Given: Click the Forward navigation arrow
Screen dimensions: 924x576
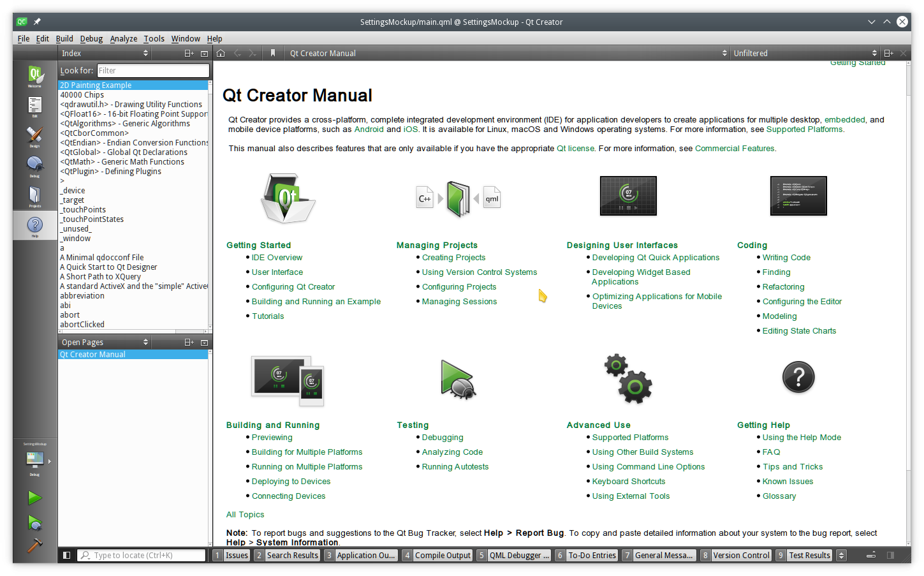Looking at the screenshot, I should coord(253,54).
